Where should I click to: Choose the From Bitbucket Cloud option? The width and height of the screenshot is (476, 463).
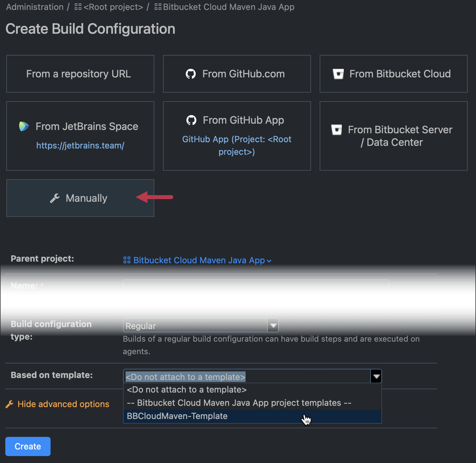coord(394,74)
